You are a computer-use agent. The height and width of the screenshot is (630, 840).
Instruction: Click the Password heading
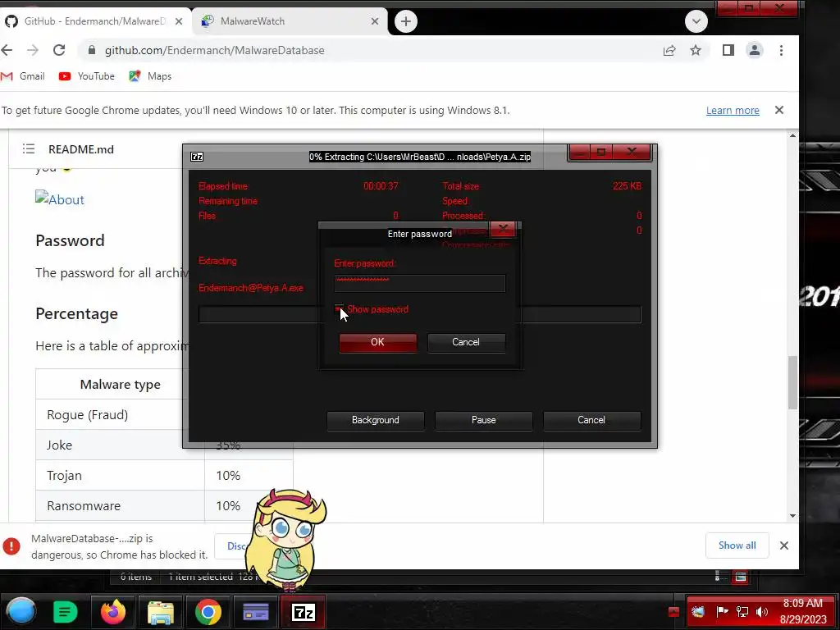[71, 240]
